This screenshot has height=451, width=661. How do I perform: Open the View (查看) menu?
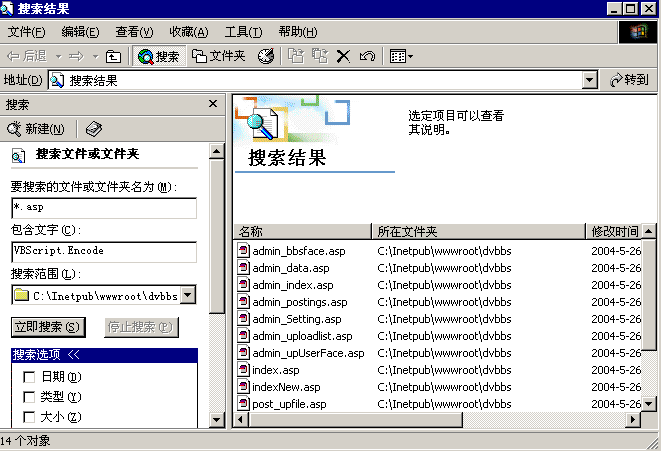point(134,32)
